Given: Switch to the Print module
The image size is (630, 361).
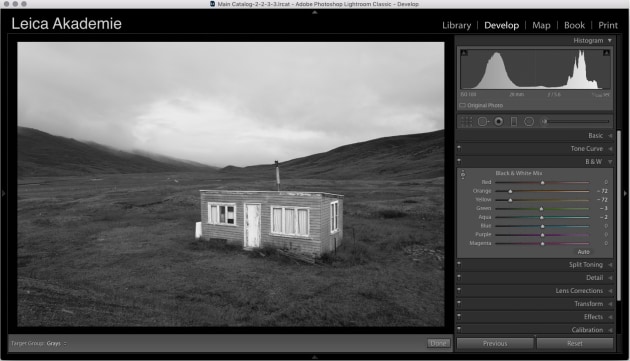Looking at the screenshot, I should click(608, 25).
